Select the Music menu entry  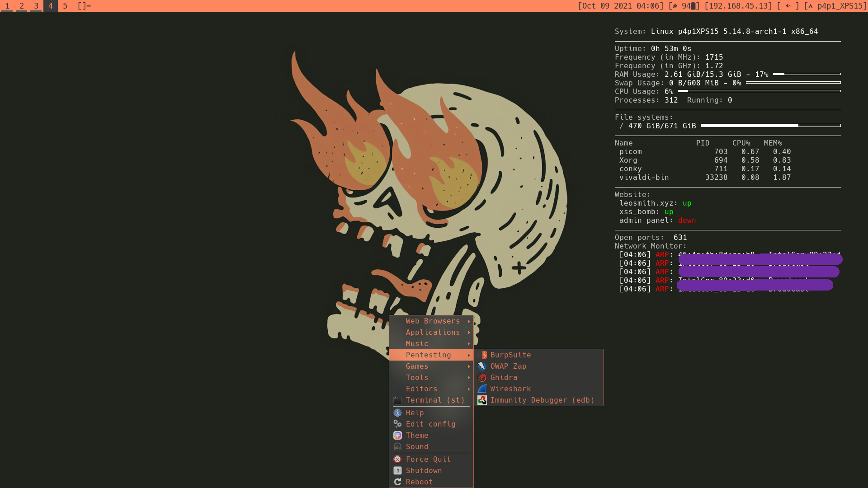click(x=417, y=344)
